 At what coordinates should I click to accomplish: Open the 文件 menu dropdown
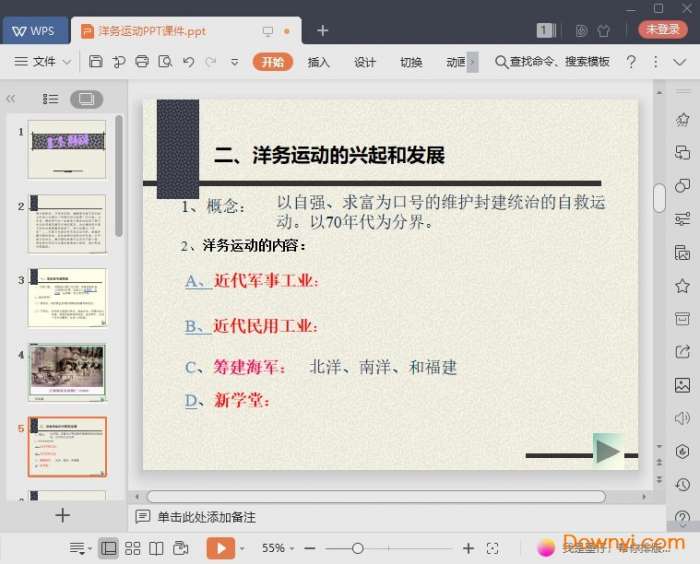[x=43, y=62]
